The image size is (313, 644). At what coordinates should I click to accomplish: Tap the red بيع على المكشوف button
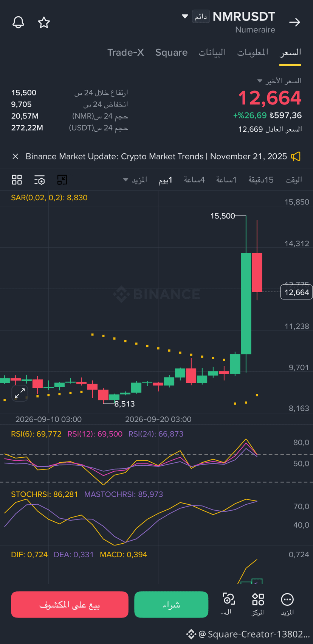70,605
